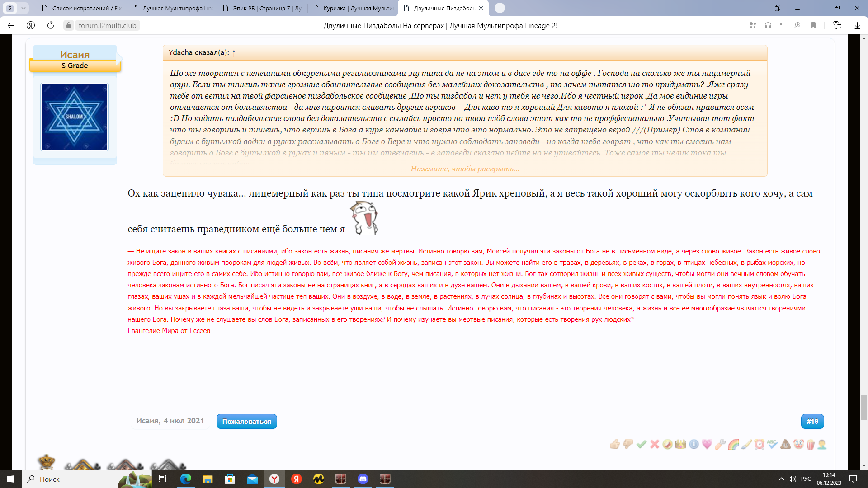Image resolution: width=868 pixels, height=488 pixels.
Task: Open the downloads arrow icon
Action: [x=857, y=26]
